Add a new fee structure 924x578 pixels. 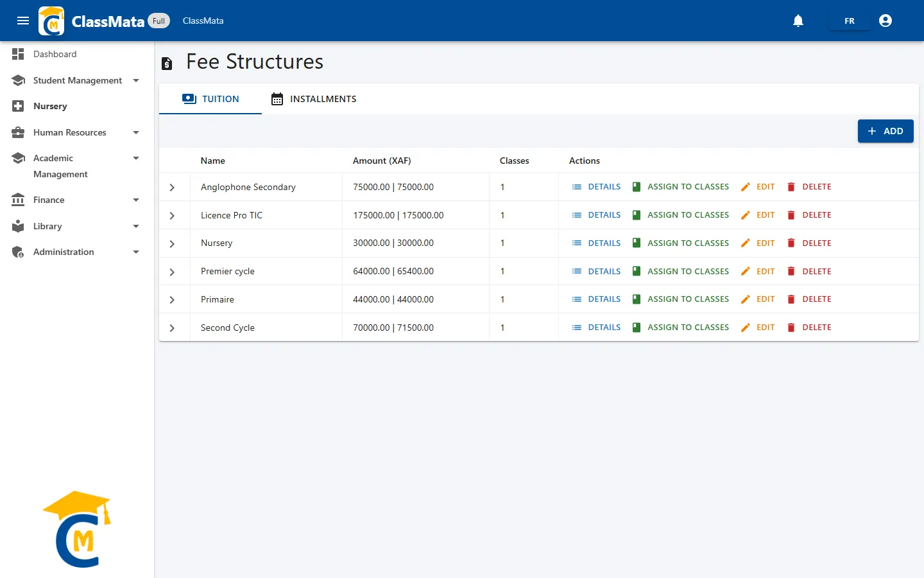click(x=886, y=131)
